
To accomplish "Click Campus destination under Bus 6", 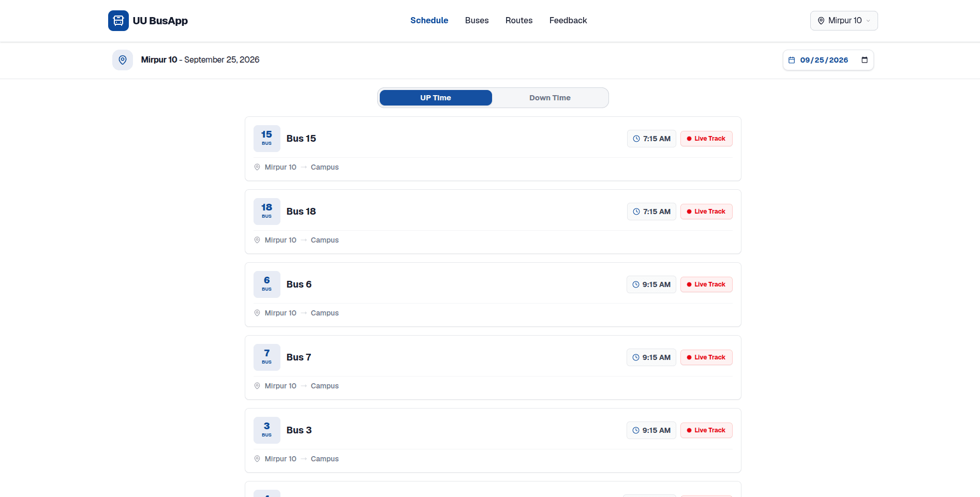I will [x=325, y=313].
